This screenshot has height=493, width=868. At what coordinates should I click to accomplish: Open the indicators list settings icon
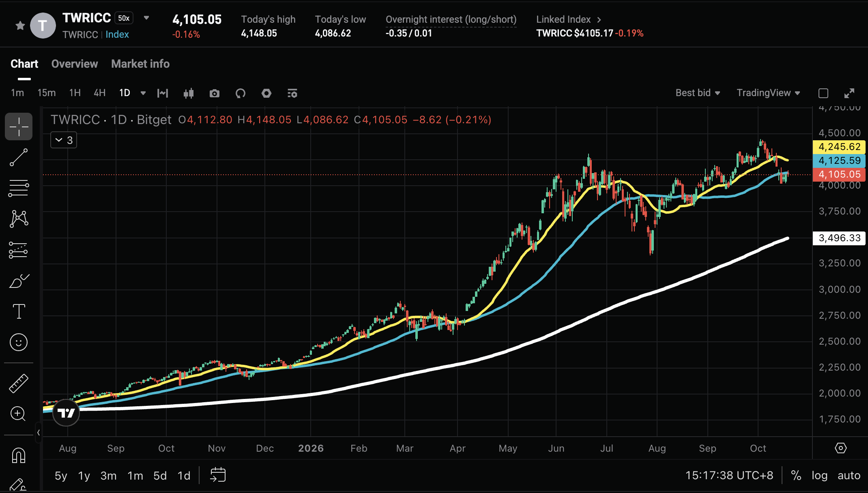pos(292,94)
